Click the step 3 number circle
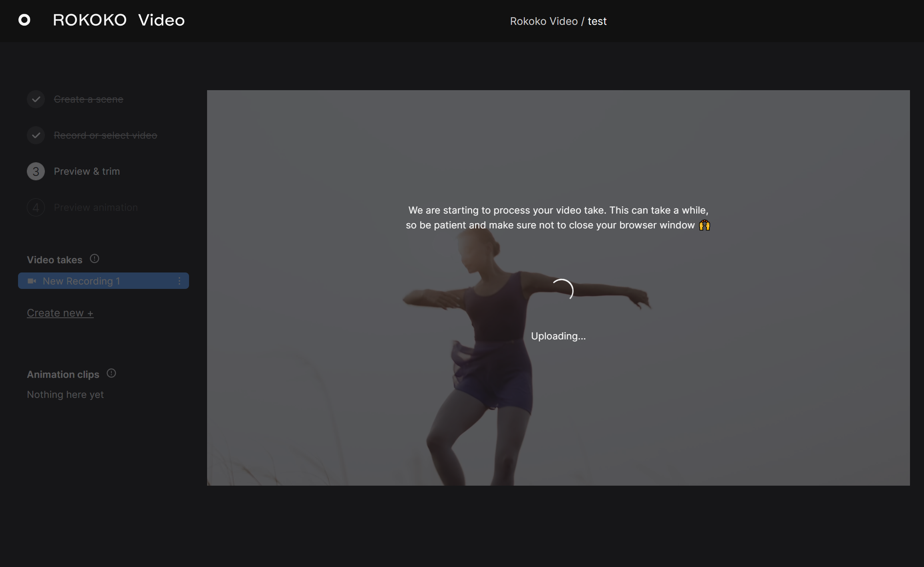Viewport: 924px width, 567px height. (36, 172)
